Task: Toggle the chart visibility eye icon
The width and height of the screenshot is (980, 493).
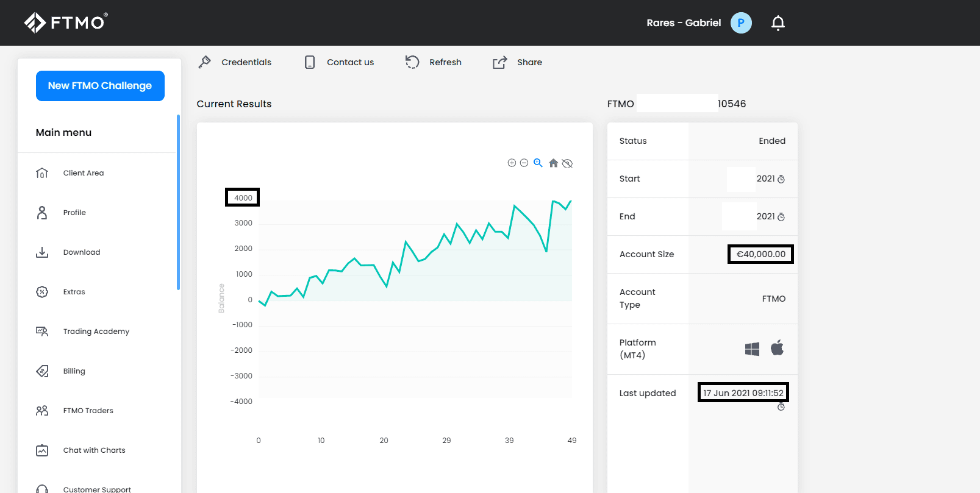Action: pos(567,163)
